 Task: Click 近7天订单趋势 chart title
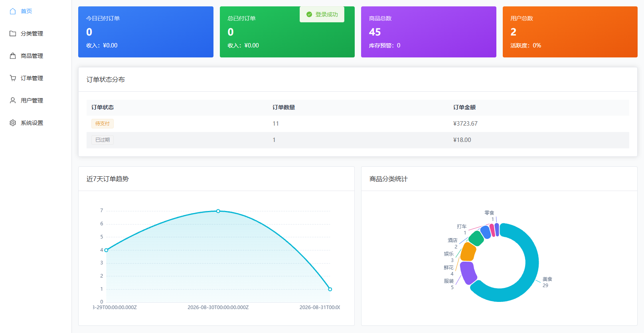coord(108,179)
